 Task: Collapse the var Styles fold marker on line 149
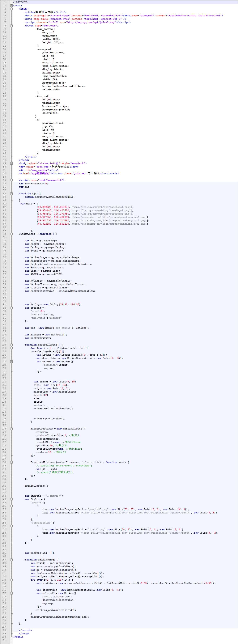11,499
